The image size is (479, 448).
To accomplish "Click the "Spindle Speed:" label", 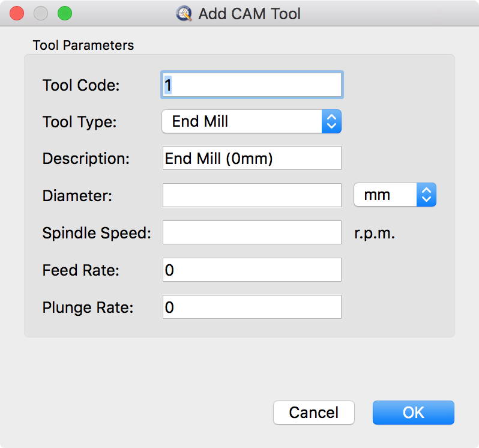I will pos(97,233).
